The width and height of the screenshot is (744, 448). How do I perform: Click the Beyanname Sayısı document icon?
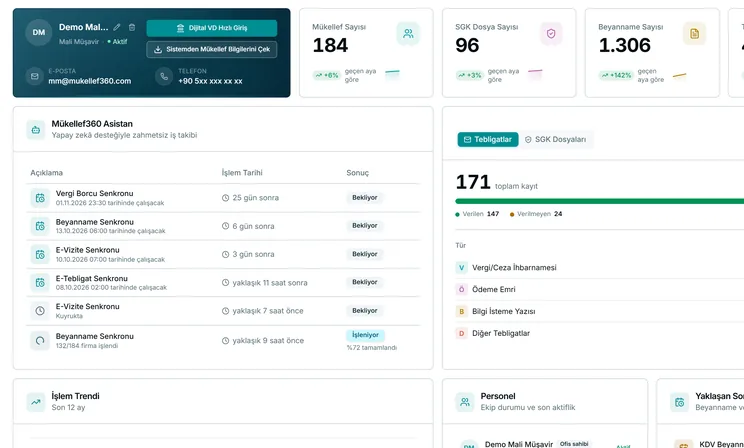(694, 34)
